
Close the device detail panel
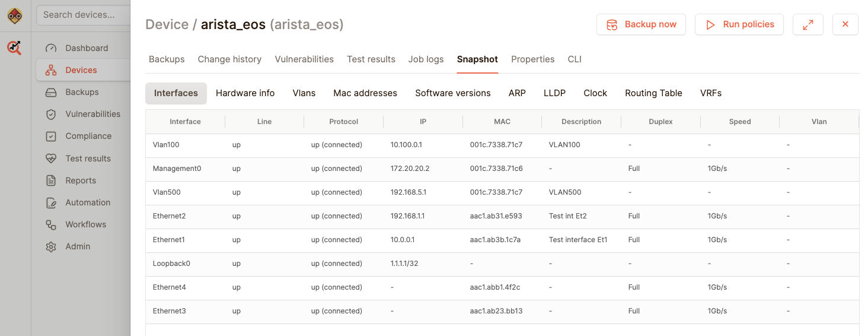point(845,24)
